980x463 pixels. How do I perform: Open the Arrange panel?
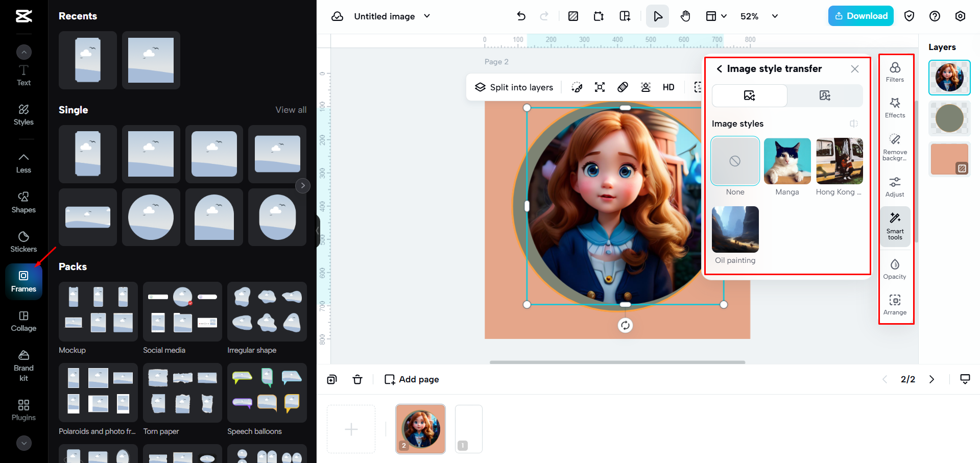pyautogui.click(x=895, y=304)
